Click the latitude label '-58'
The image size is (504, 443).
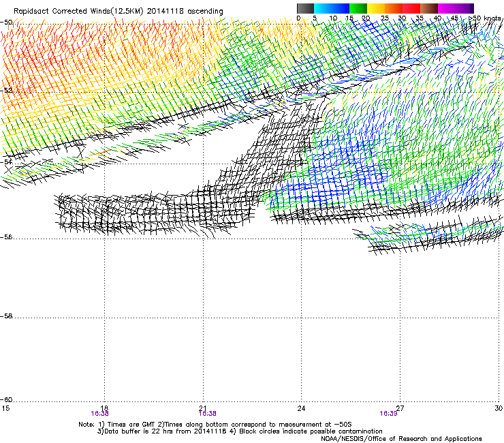click(x=6, y=316)
